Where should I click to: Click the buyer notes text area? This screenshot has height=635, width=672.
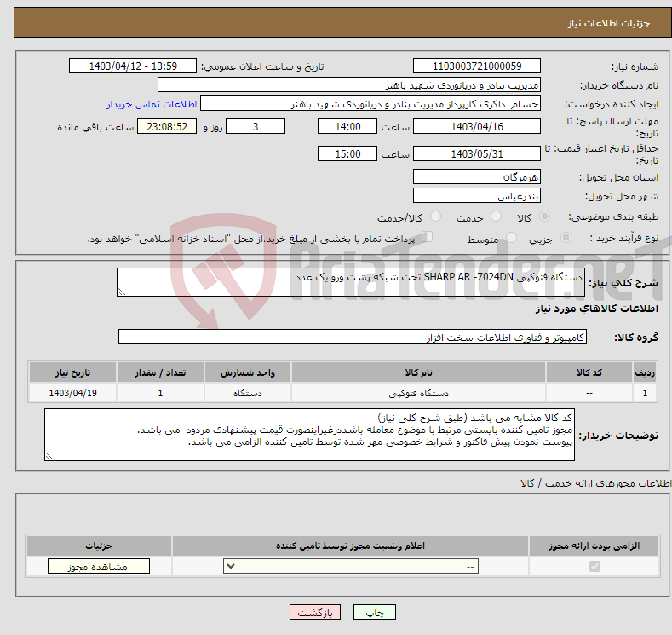309,435
